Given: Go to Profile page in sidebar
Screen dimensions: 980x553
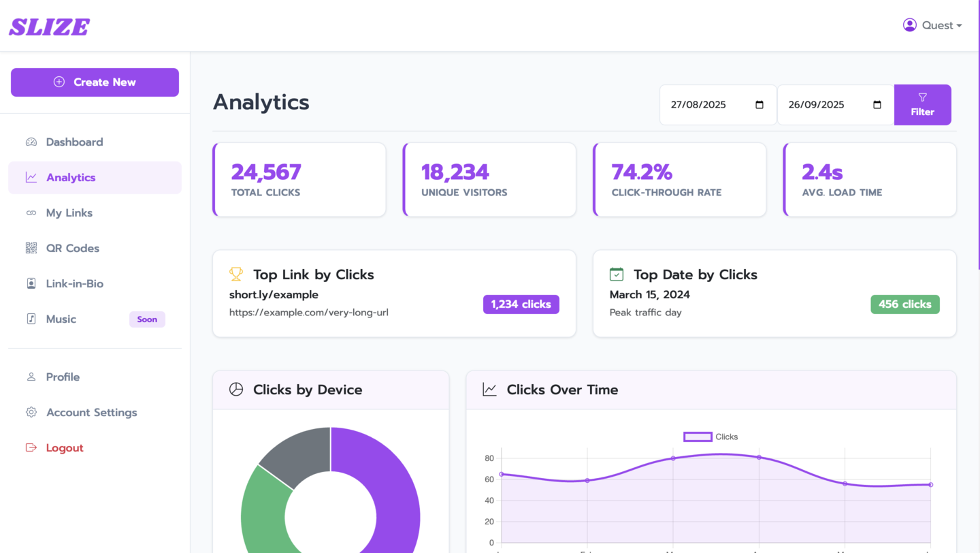Looking at the screenshot, I should click(63, 377).
